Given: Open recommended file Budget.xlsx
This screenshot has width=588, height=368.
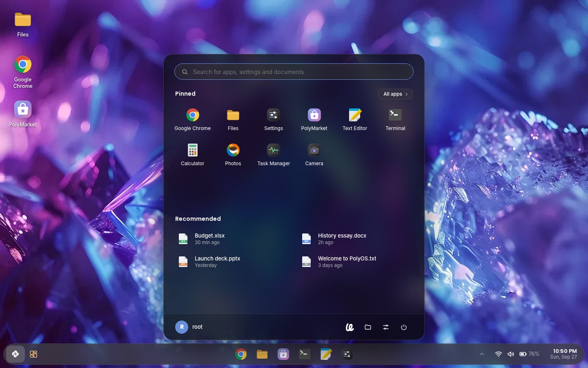Looking at the screenshot, I should tap(233, 239).
